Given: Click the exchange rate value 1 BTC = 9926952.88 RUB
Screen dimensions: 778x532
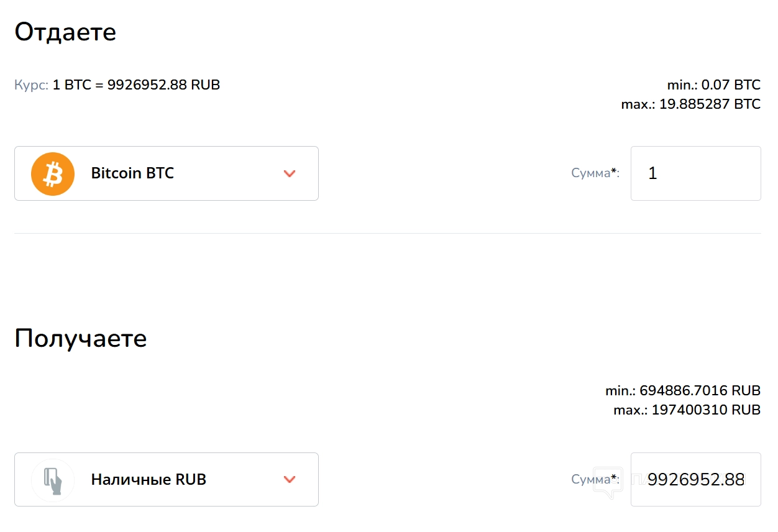Looking at the screenshot, I should (136, 85).
